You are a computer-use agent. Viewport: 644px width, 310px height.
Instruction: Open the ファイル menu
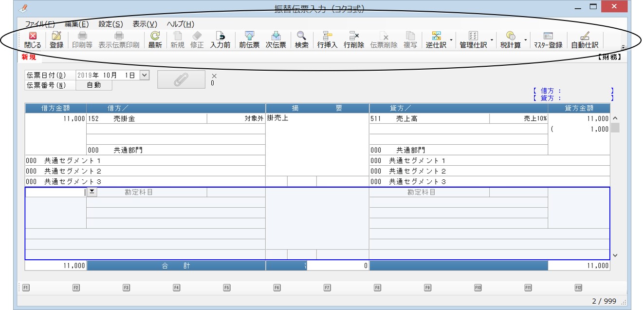click(40, 24)
